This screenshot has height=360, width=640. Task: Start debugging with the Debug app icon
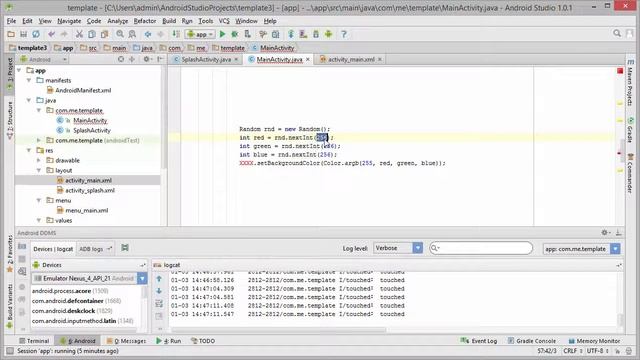point(235,34)
